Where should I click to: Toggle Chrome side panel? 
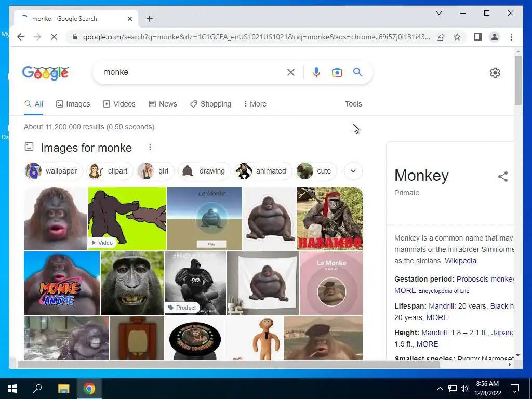point(478,37)
